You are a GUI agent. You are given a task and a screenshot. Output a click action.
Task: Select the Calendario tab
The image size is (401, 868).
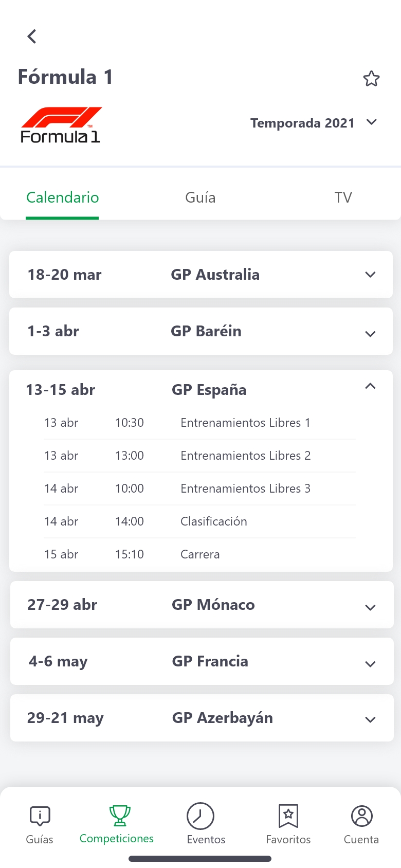62,197
